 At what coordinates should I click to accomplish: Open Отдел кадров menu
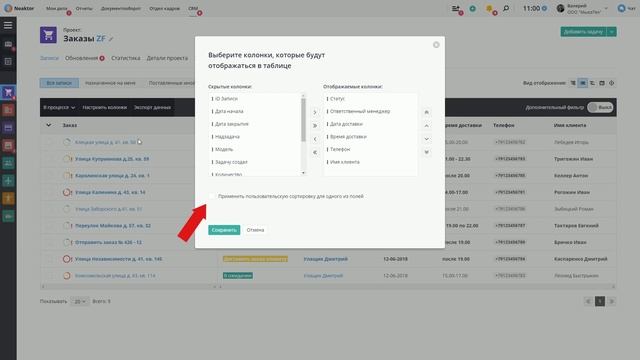coord(164,9)
